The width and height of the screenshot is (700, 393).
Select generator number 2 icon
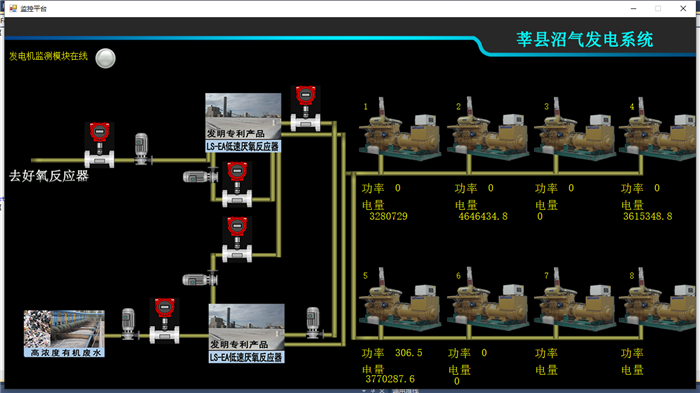pyautogui.click(x=488, y=130)
